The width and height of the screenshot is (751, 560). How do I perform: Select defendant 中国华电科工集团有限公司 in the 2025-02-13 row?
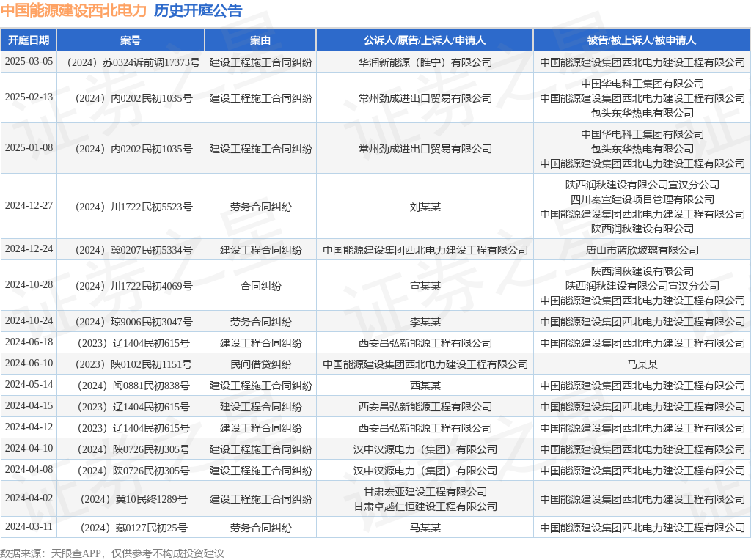click(x=642, y=84)
